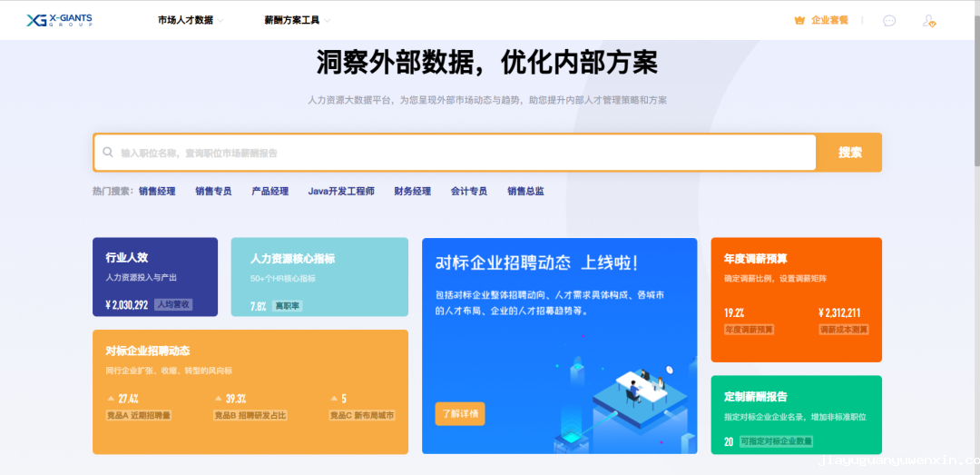The width and height of the screenshot is (980, 475).
Task: Click the X-Giants Group logo
Action: pos(59,20)
